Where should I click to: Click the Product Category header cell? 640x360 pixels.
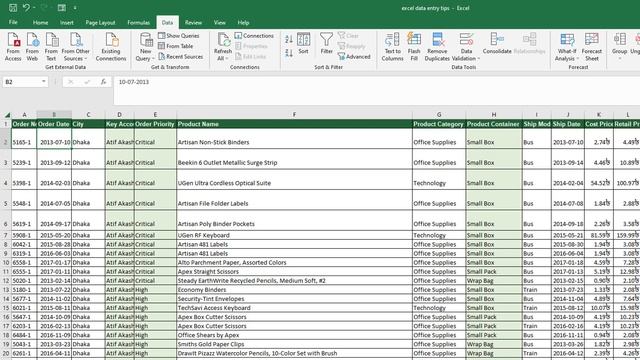(439, 124)
